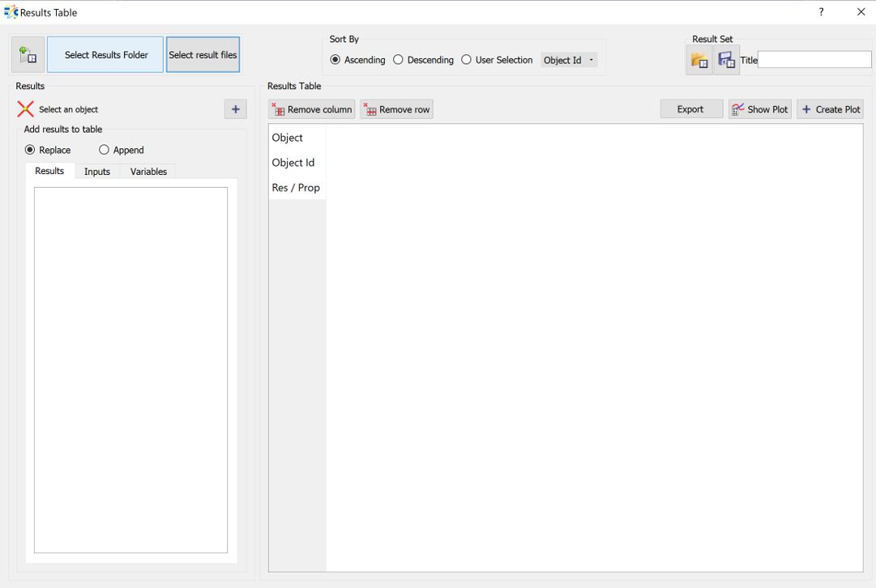Show the plot with Show Plot button

759,109
